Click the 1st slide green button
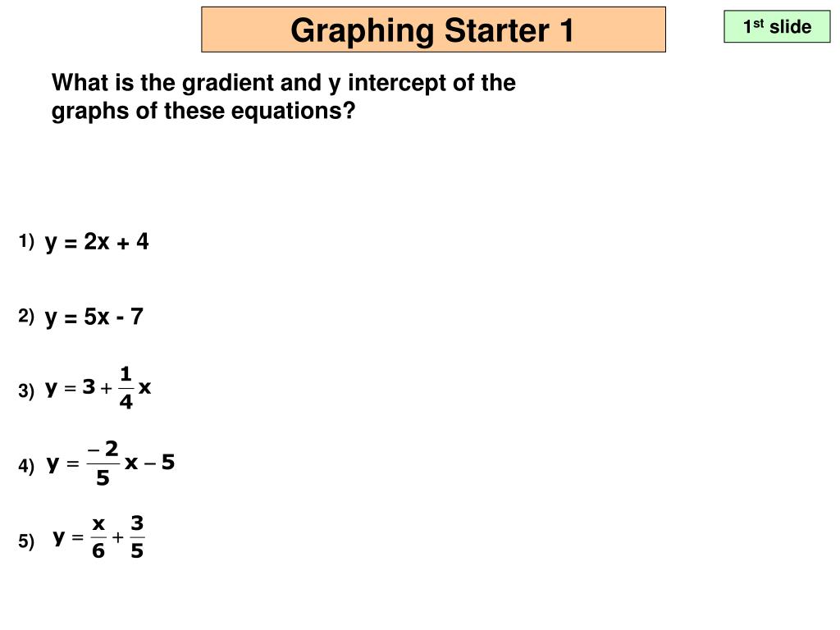The width and height of the screenshot is (840, 630). 777,26
